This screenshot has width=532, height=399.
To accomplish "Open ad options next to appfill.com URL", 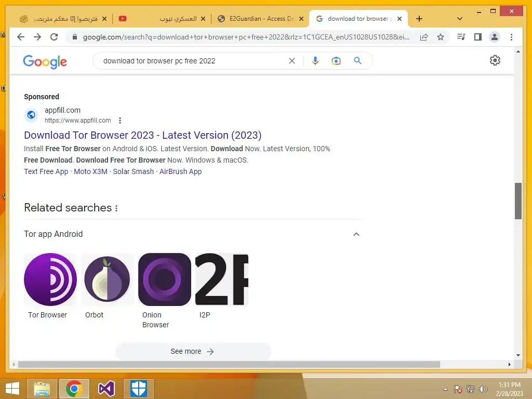I will (x=120, y=121).
